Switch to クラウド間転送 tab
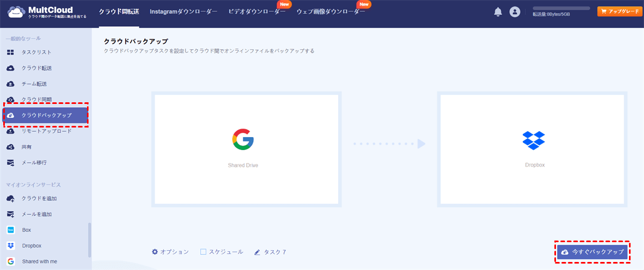The width and height of the screenshot is (644, 270). [x=119, y=12]
